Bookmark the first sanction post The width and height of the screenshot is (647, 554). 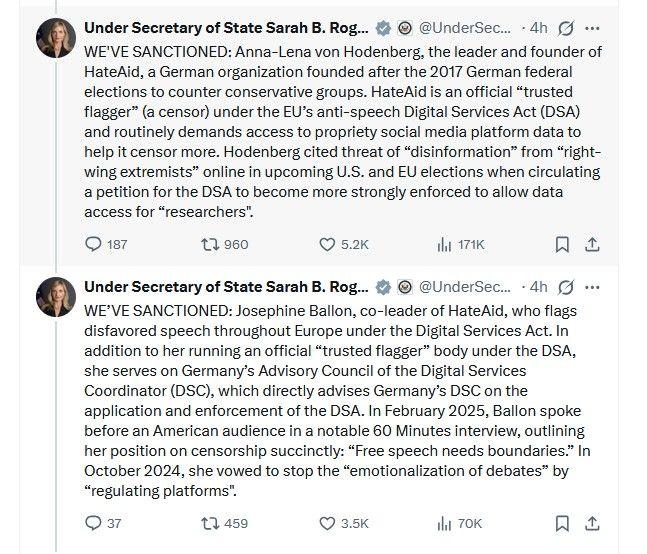562,244
